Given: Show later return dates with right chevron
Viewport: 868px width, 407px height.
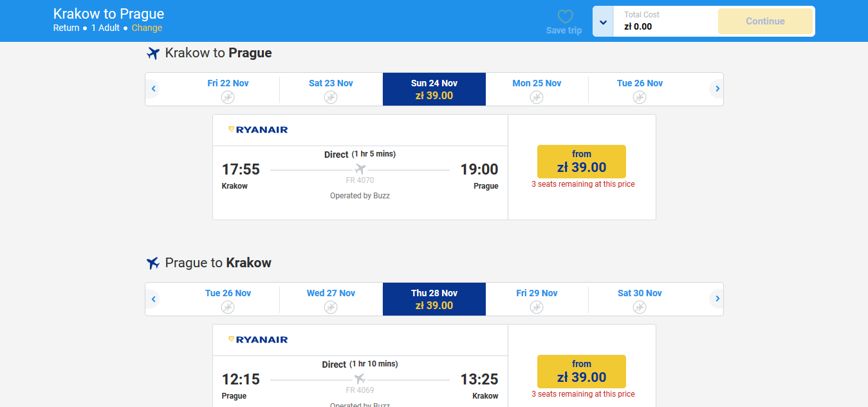Looking at the screenshot, I should point(716,299).
